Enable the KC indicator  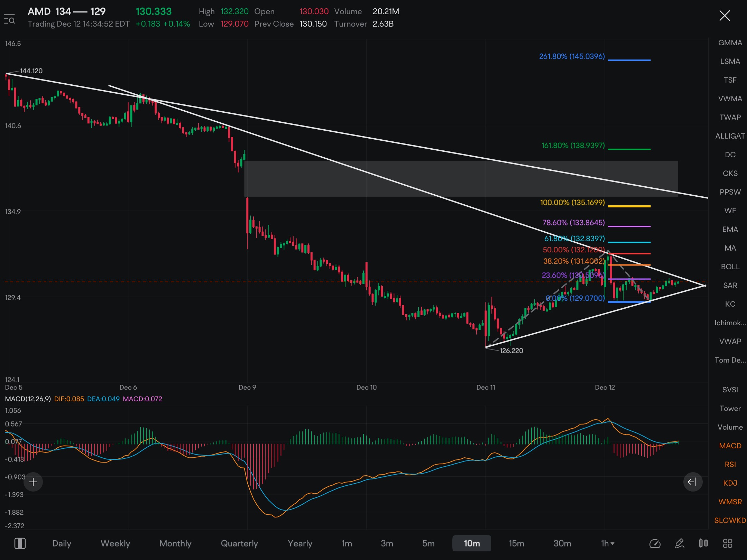click(730, 304)
